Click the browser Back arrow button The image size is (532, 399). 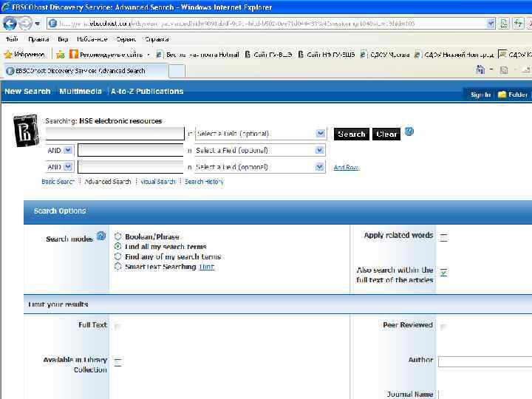coord(10,24)
